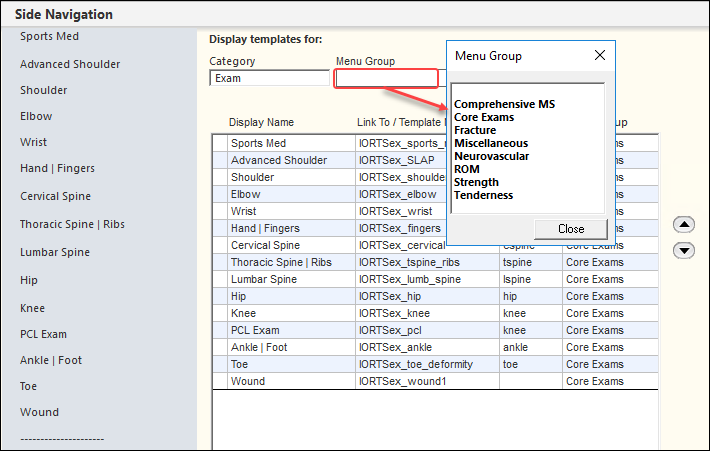Open Elbow in side navigation

pos(36,116)
